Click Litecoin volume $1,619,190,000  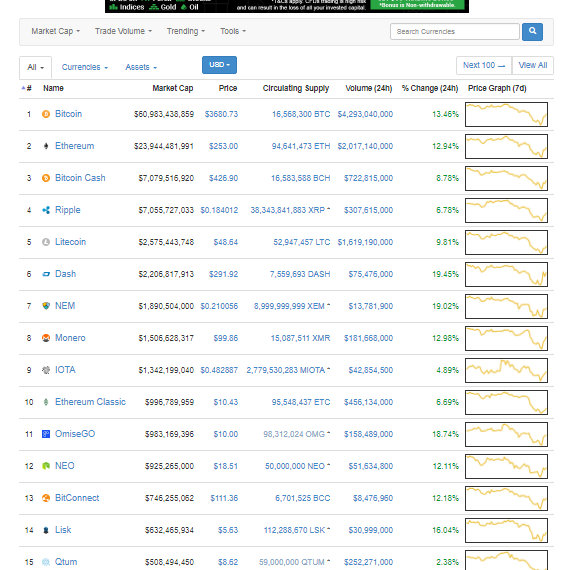365,242
